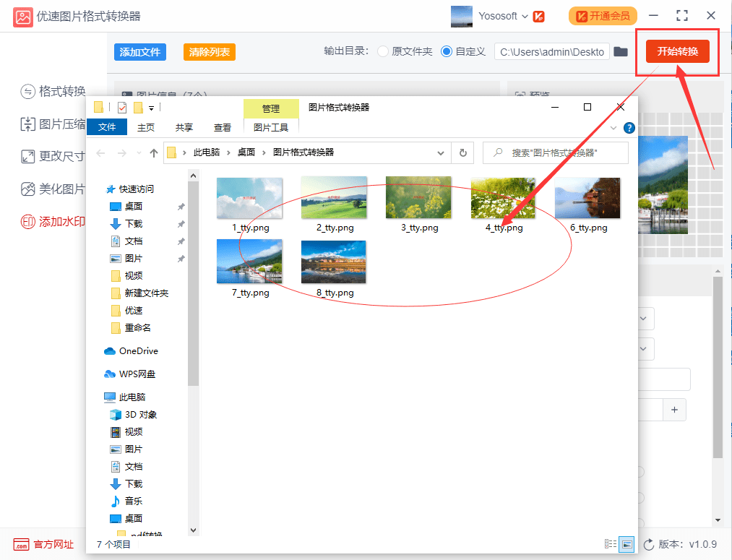This screenshot has width=732, height=560.
Task: Open WPS网盘 in sidebar
Action: coord(137,374)
